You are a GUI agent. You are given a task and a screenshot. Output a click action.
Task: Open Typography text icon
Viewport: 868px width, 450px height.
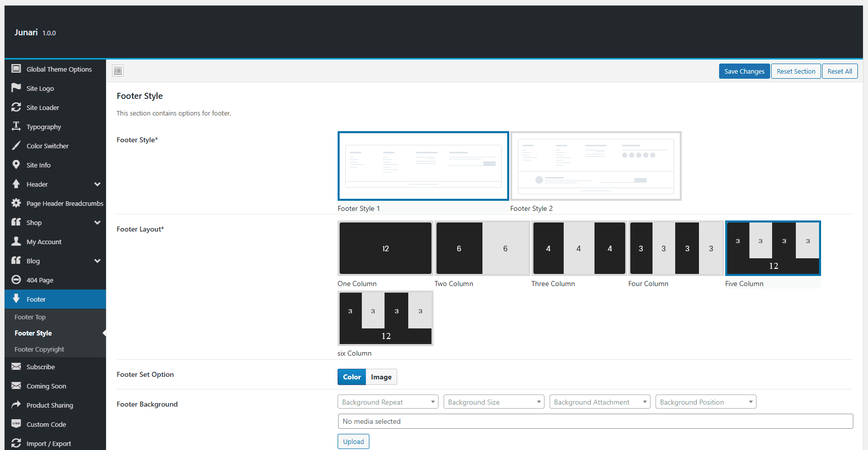16,126
